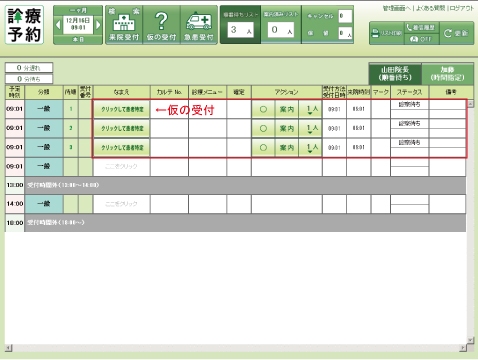The width and height of the screenshot is (478, 360).
Task: Toggle the OFF switch under 着信履歴
Action: [422, 39]
